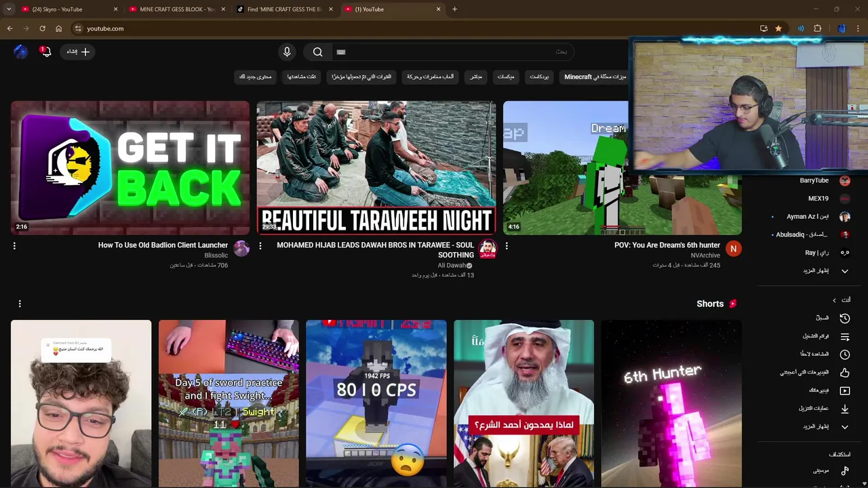This screenshot has width=868, height=488.
Task: Select the ألعاب مغامرات وحركة chip
Action: click(x=430, y=77)
